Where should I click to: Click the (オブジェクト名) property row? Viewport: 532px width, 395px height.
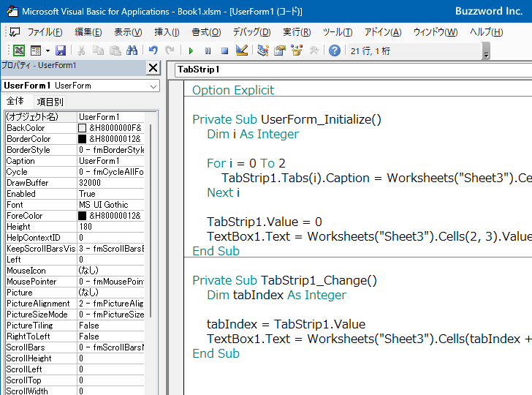[75, 117]
